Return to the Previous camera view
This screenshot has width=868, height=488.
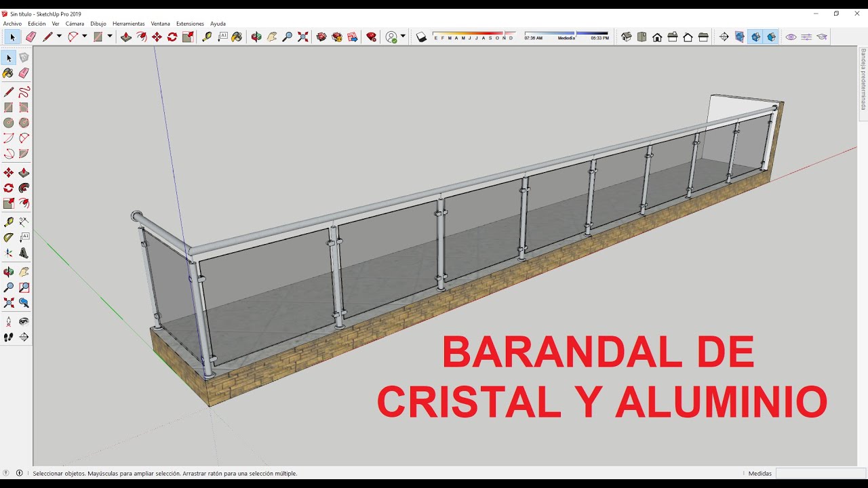(24, 303)
